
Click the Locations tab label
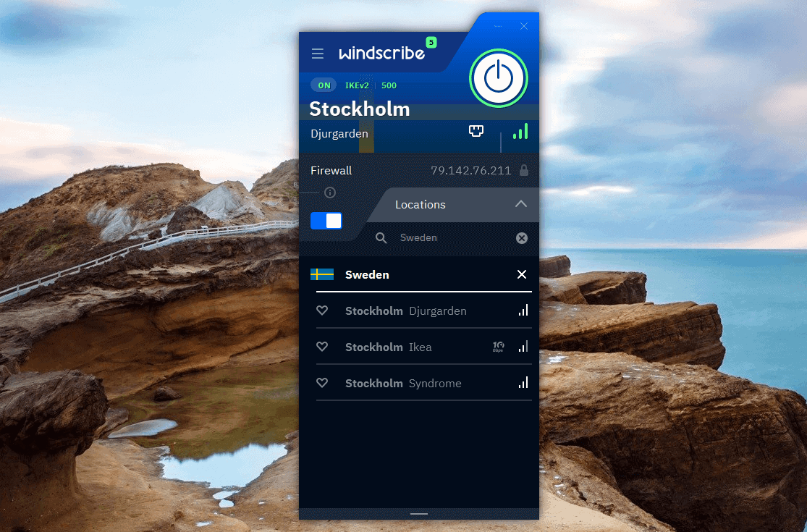tap(420, 205)
